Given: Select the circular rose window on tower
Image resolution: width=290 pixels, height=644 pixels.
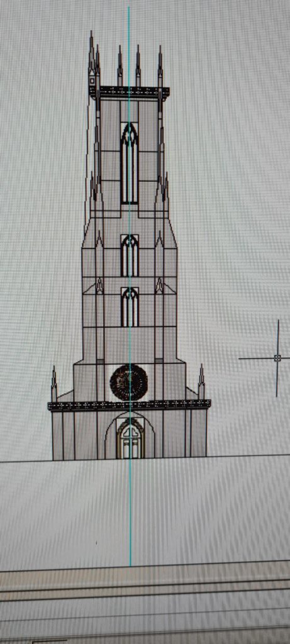Looking at the screenshot, I should tap(129, 382).
